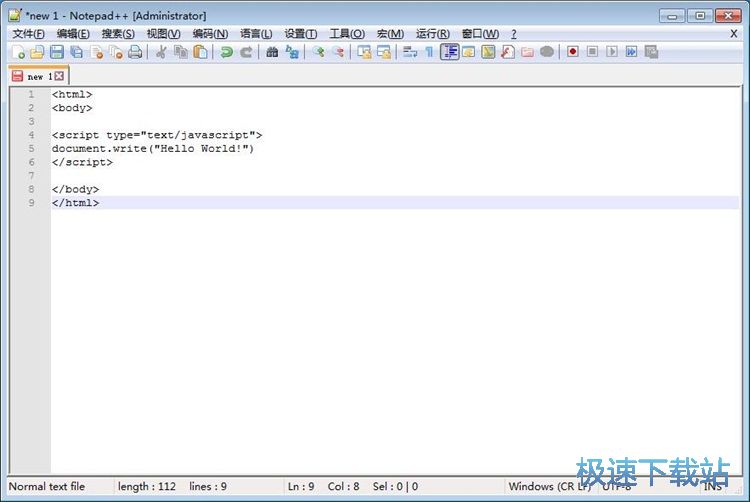Click the document.write code line

click(153, 149)
